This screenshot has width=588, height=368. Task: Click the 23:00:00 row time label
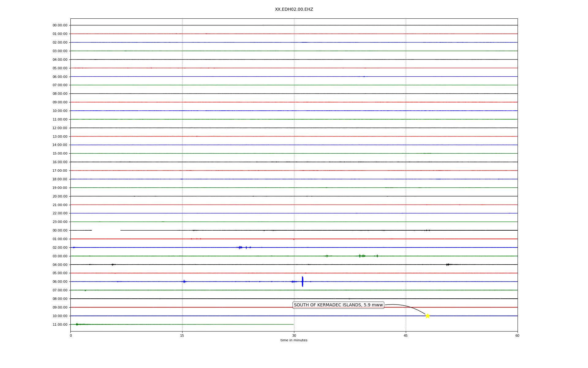(x=60, y=222)
